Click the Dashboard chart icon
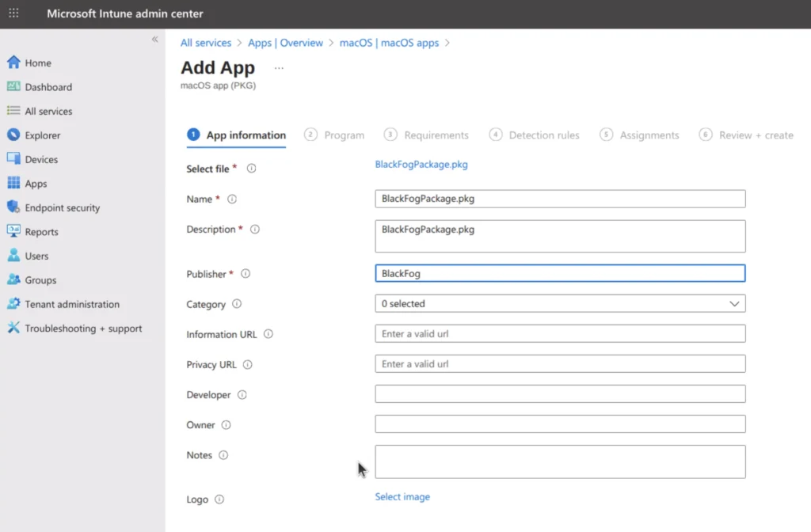The width and height of the screenshot is (811, 532). (x=13, y=86)
